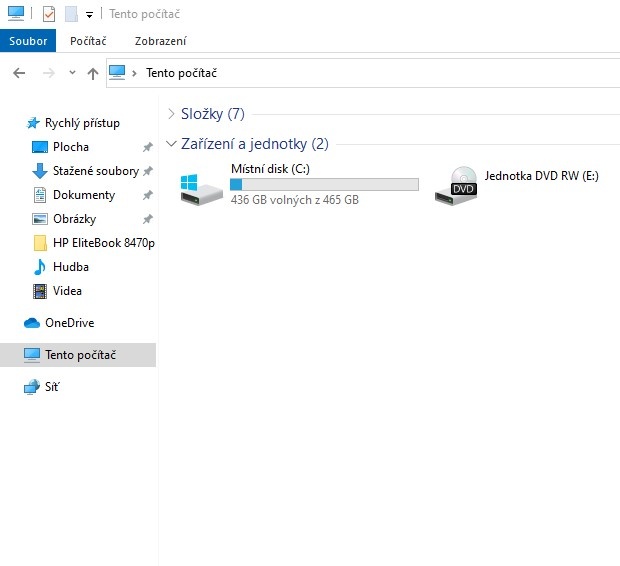The image size is (620, 566).
Task: Click the New folder icon in quick access toolbar
Action: pyautogui.click(x=71, y=14)
